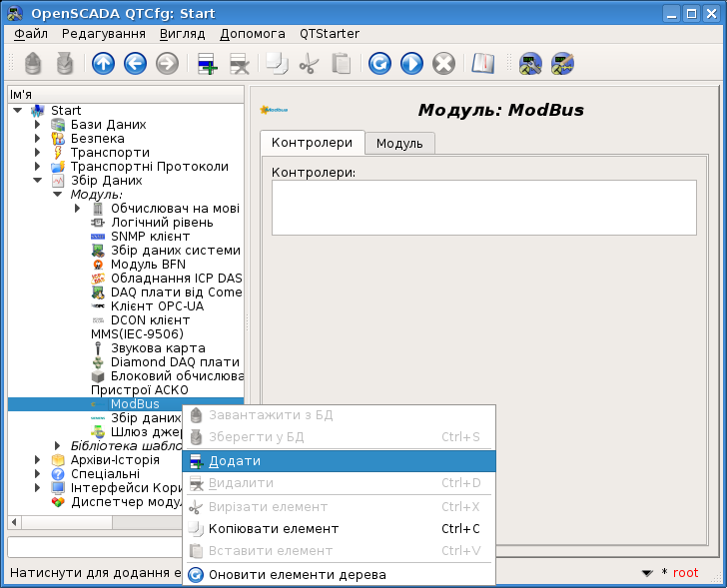Screen dimensions: 727x588
Task: Select Копіювати елемент in context menu
Action: pos(273,529)
